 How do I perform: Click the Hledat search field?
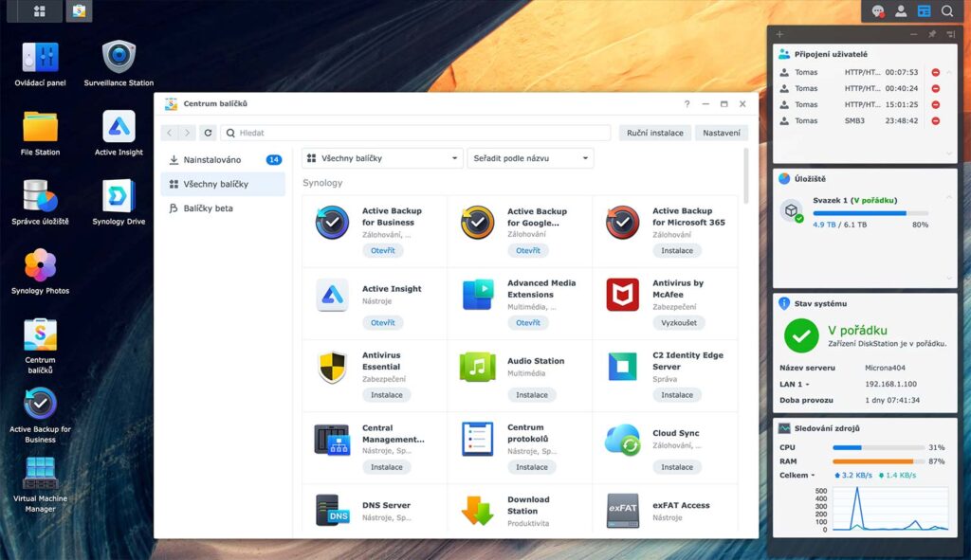pos(415,133)
